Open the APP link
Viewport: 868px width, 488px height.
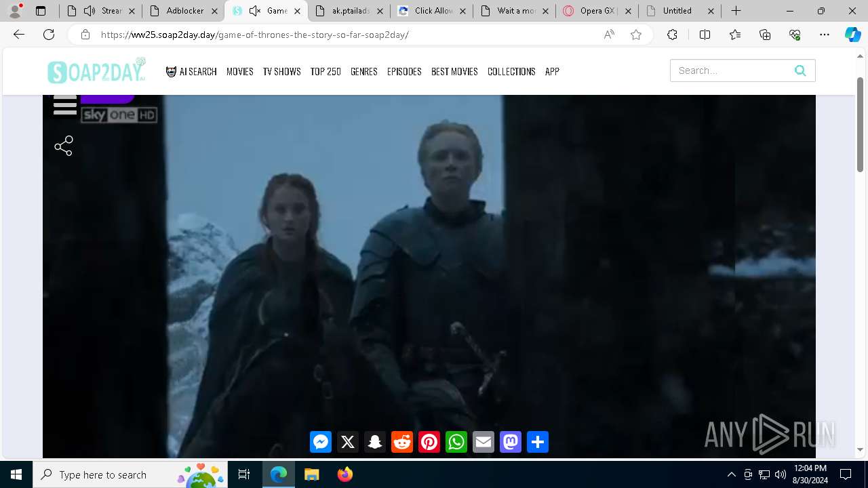pyautogui.click(x=552, y=71)
